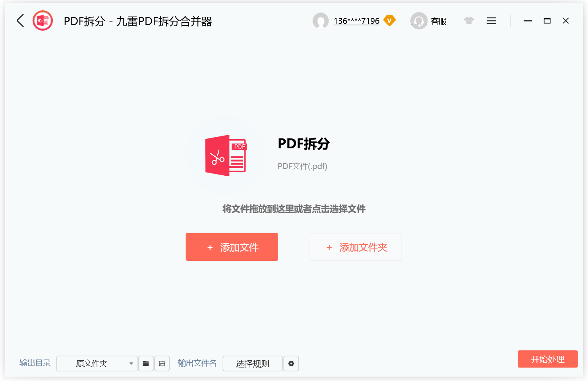Go back with the left arrow
The image size is (588, 381).
click(20, 21)
